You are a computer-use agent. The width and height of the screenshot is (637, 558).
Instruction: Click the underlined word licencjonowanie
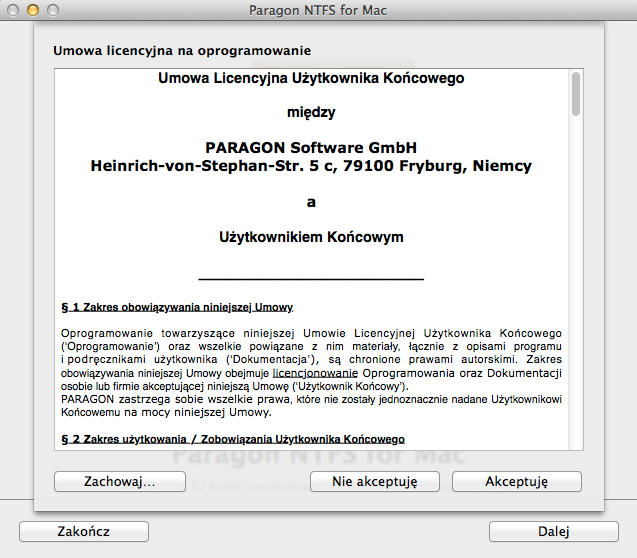(x=315, y=373)
